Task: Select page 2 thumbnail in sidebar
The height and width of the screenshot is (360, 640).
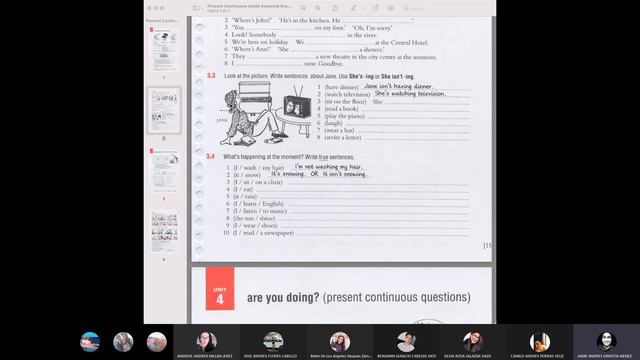Action: (x=164, y=110)
